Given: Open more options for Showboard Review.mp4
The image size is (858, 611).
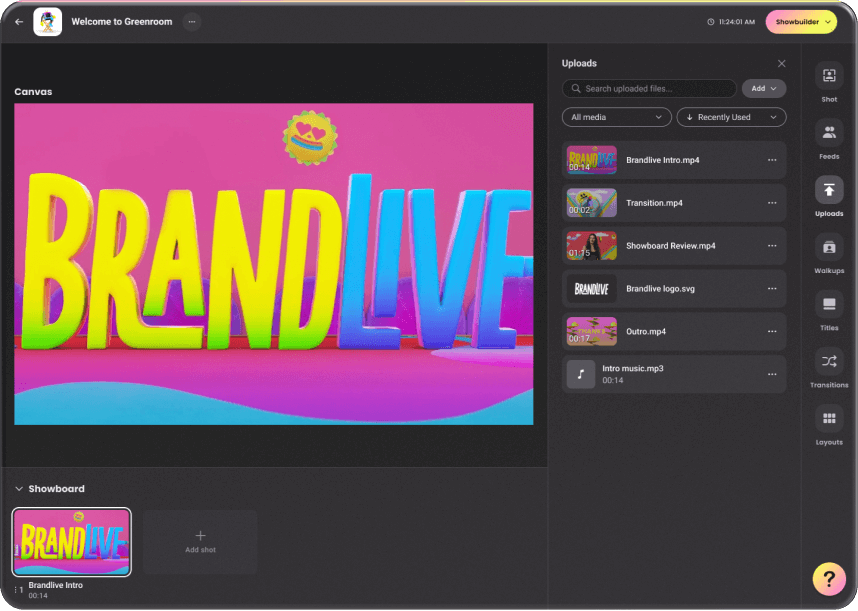Looking at the screenshot, I should pyautogui.click(x=772, y=246).
